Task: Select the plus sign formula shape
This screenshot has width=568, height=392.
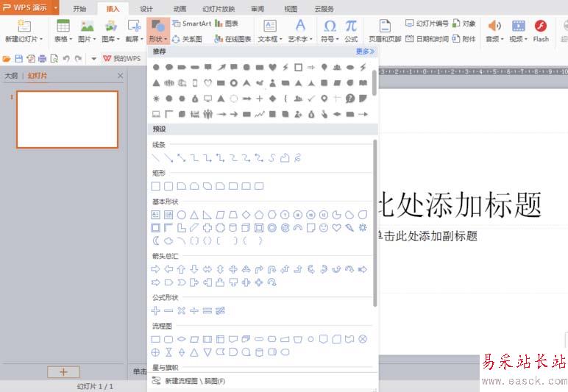Action: pyautogui.click(x=155, y=310)
